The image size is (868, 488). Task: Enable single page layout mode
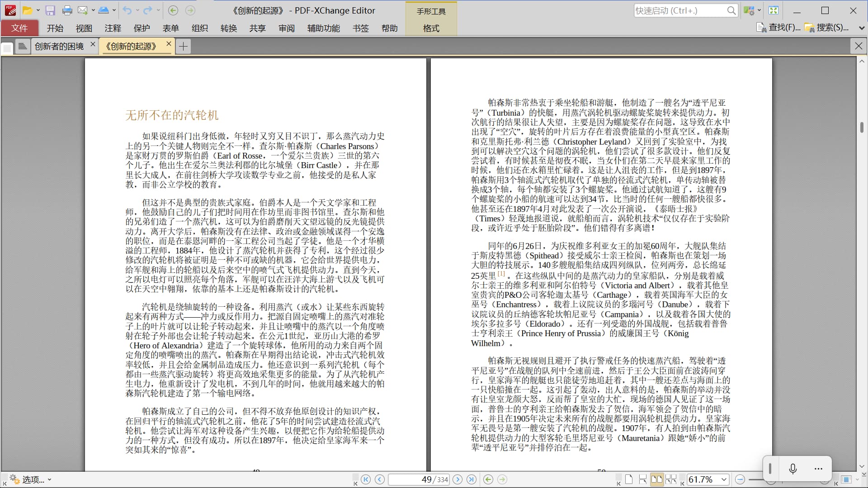[x=629, y=479]
